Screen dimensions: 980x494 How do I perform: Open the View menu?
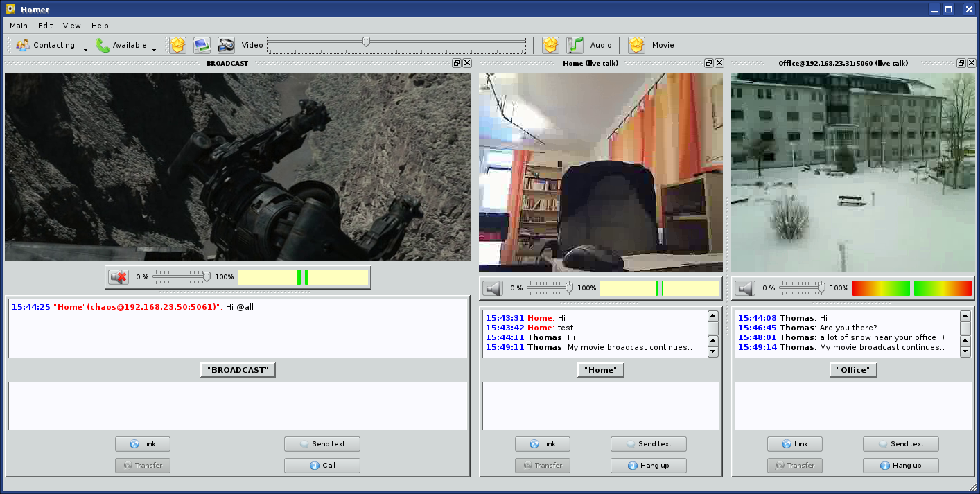pyautogui.click(x=72, y=26)
